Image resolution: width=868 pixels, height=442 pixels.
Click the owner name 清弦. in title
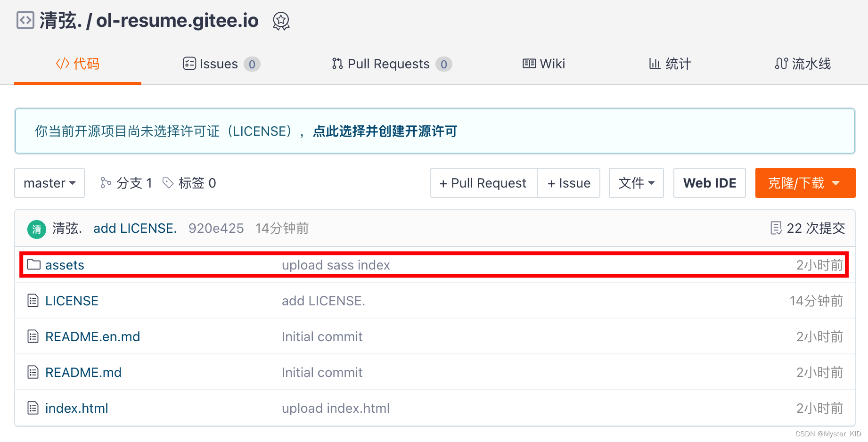point(61,21)
